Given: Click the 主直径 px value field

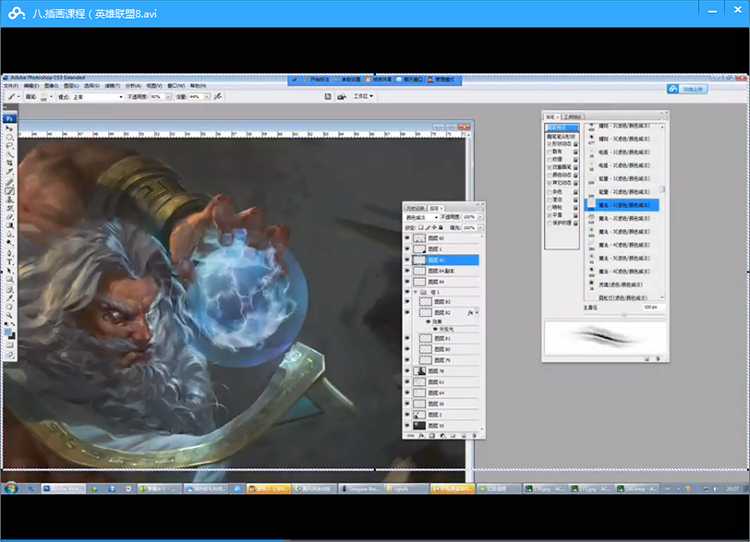Looking at the screenshot, I should (x=653, y=307).
